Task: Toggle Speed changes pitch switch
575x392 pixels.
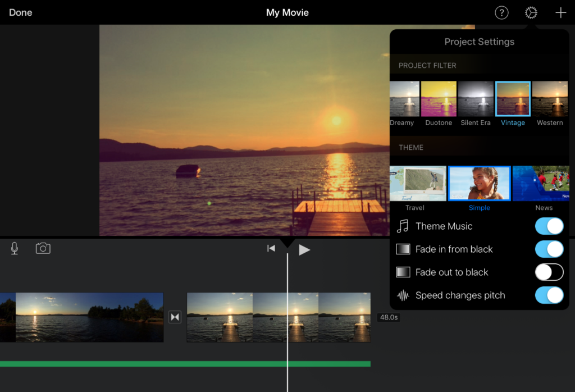Action: point(549,295)
